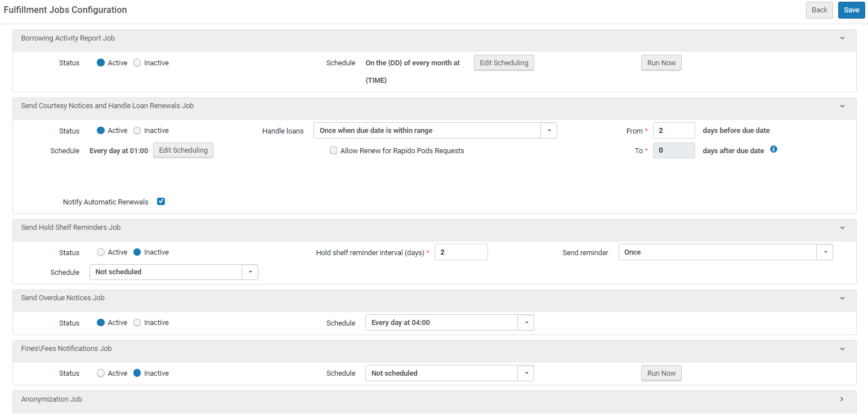Screen dimensions: 868x414
Task: Click the Fulfillment Jobs Configuration title
Action: (65, 10)
